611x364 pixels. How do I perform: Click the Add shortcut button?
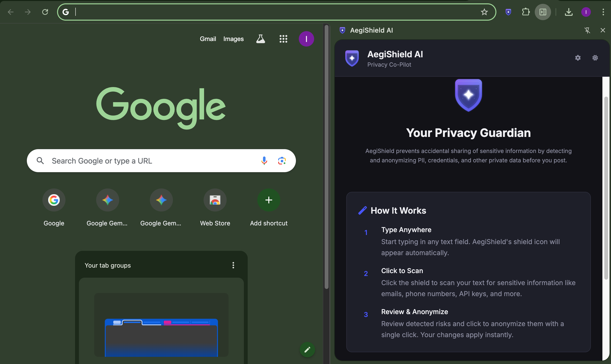pos(269,200)
